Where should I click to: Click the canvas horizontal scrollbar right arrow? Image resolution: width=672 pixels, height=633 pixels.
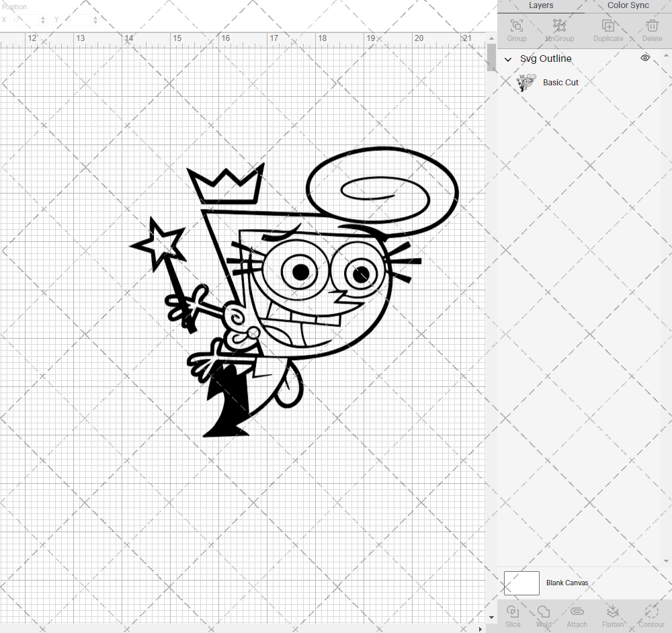(x=480, y=629)
